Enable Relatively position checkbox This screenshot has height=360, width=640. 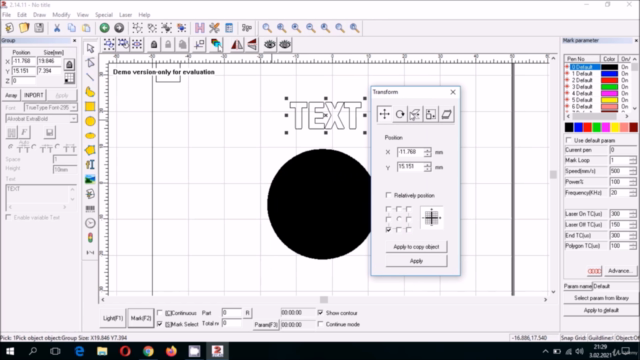point(389,195)
